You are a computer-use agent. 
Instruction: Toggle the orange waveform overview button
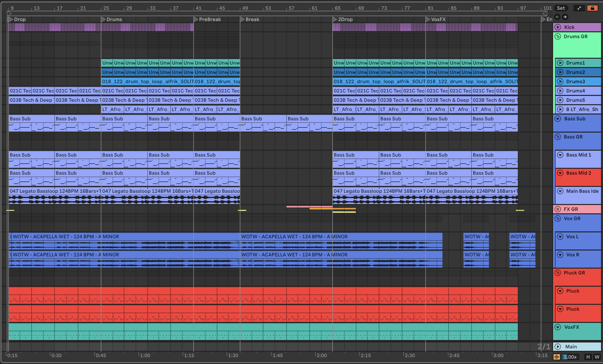[557, 357]
